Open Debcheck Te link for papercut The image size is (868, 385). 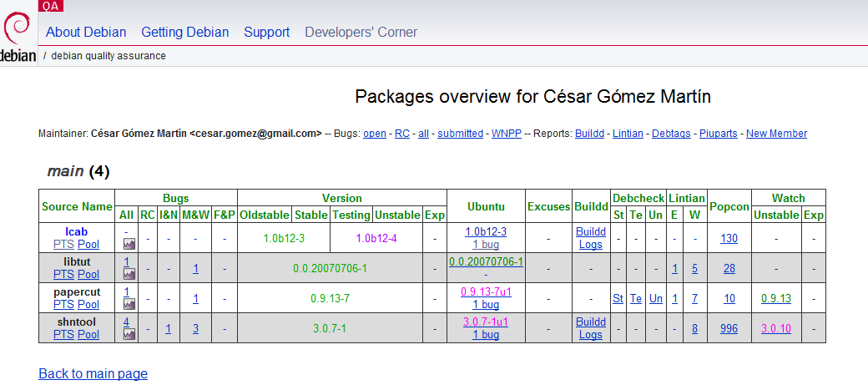(x=636, y=299)
